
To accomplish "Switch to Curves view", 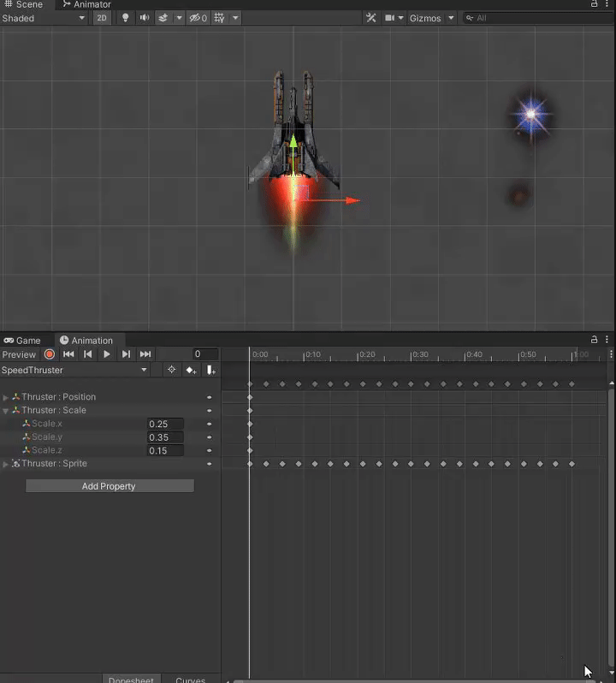I will (190, 679).
